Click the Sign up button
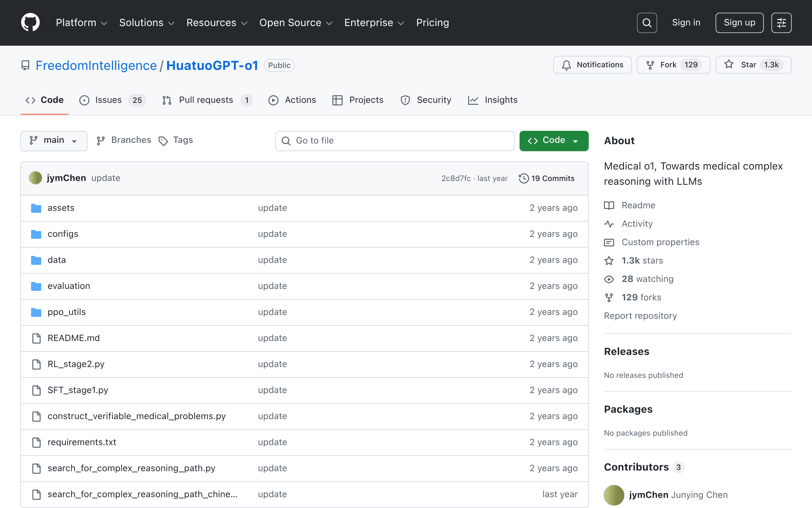This screenshot has height=508, width=812. coord(739,23)
